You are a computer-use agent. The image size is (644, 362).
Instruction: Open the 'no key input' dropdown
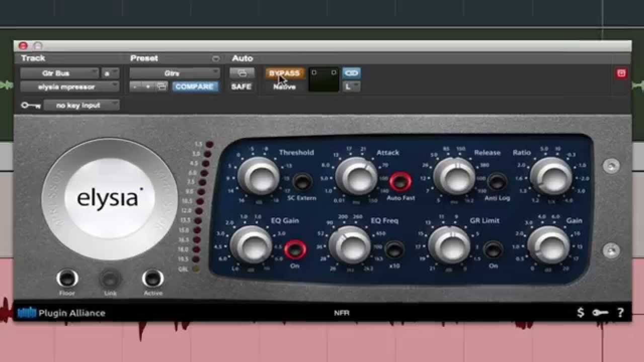(x=82, y=106)
